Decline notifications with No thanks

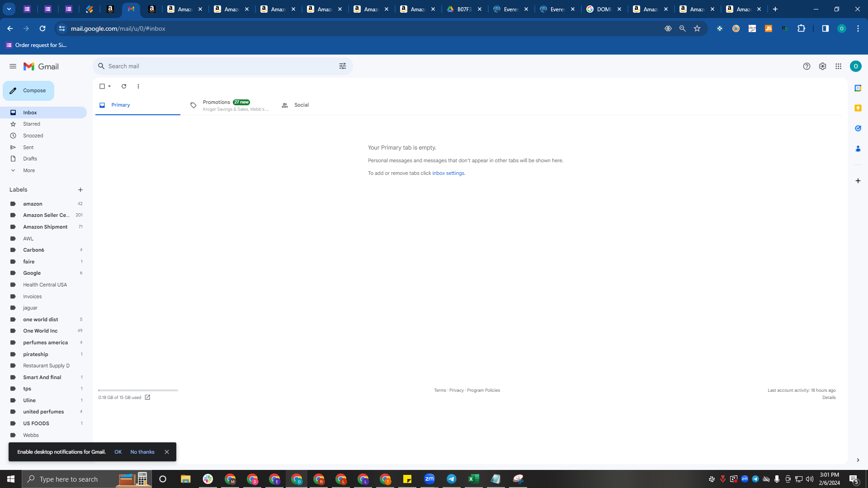(142, 452)
